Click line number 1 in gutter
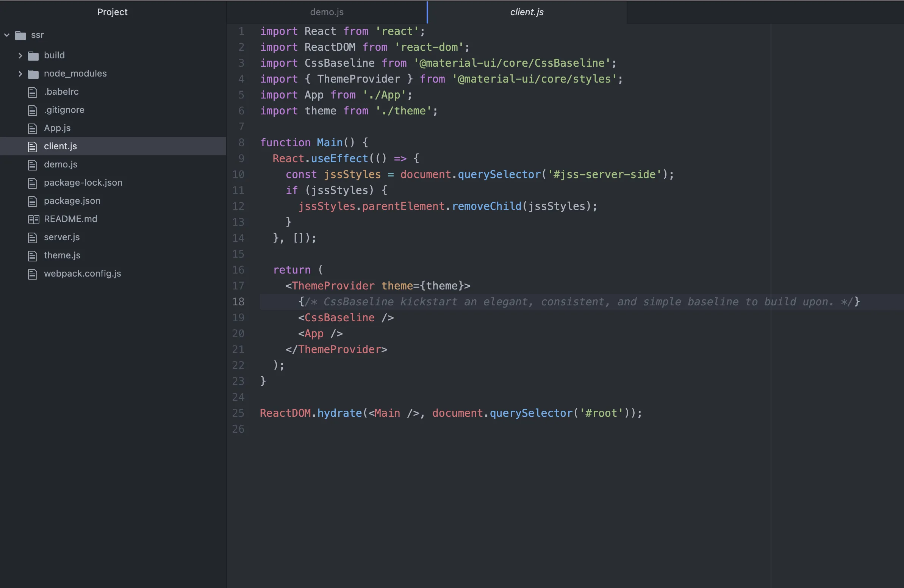 pos(241,31)
